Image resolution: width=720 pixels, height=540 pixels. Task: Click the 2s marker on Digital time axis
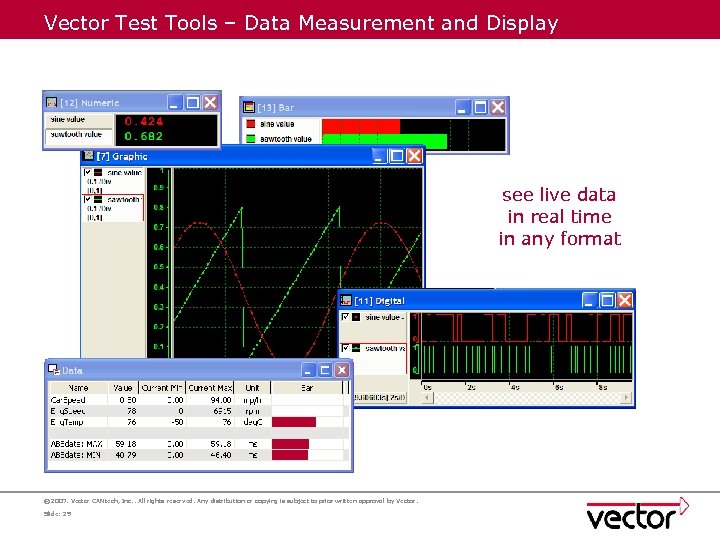pyautogui.click(x=471, y=387)
